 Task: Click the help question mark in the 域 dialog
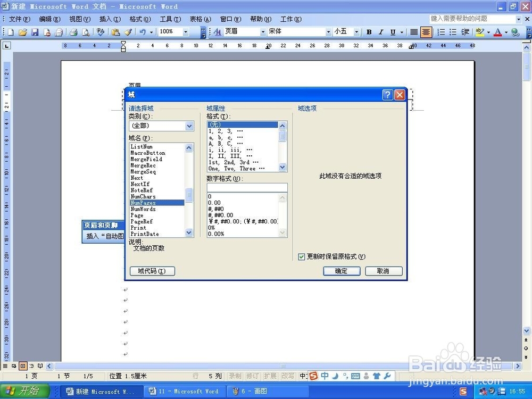click(x=387, y=95)
